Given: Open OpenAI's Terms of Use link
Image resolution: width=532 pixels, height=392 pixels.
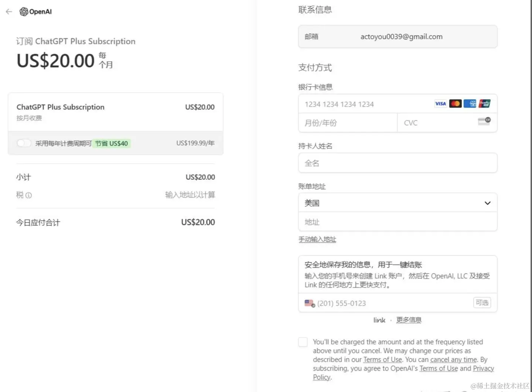Looking at the screenshot, I should click(x=439, y=368).
